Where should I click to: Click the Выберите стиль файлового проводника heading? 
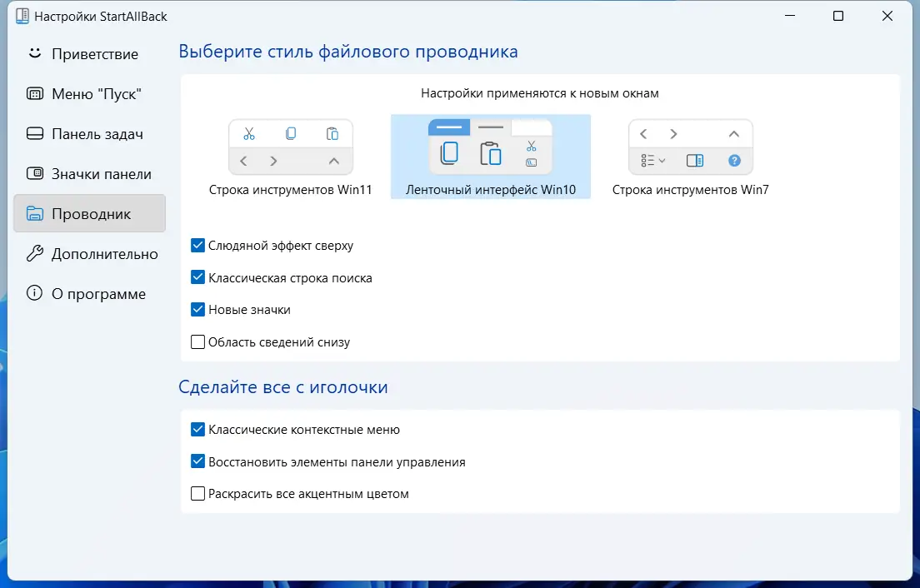click(x=348, y=52)
